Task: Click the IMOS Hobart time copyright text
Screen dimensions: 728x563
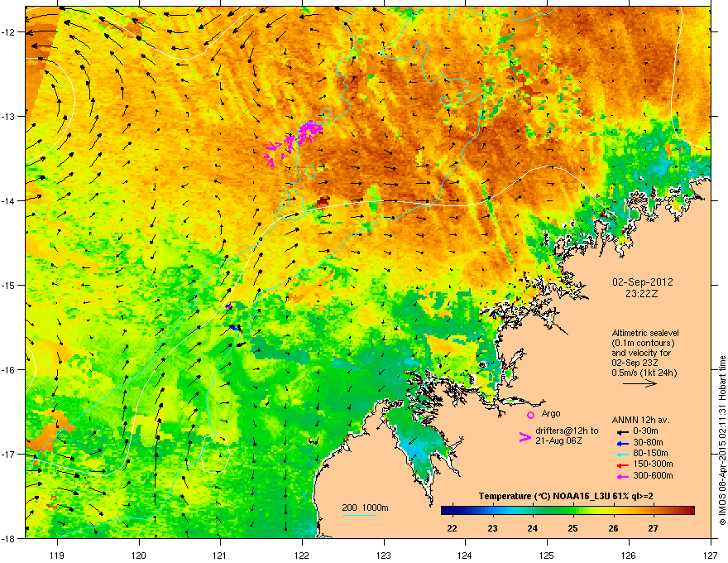Action: click(x=722, y=440)
